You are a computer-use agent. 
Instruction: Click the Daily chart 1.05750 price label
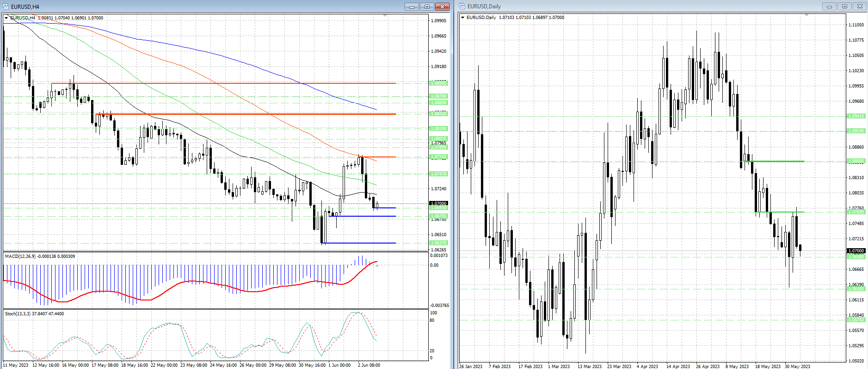pos(856,320)
